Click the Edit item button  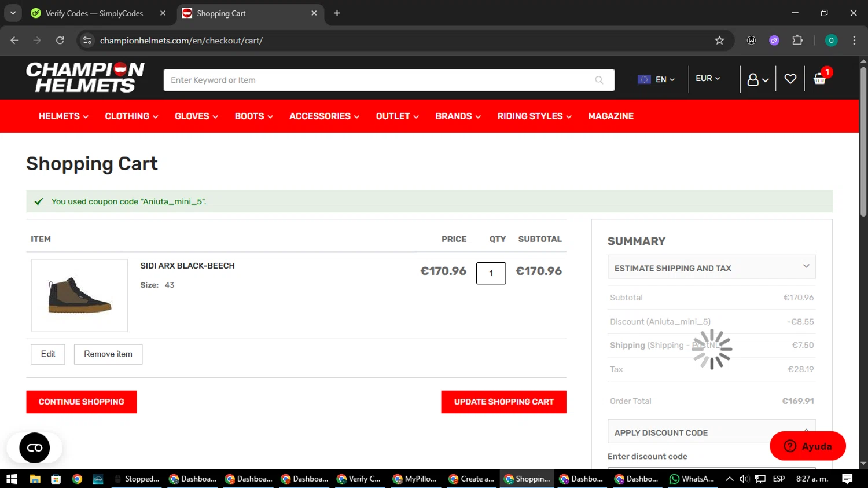click(48, 354)
